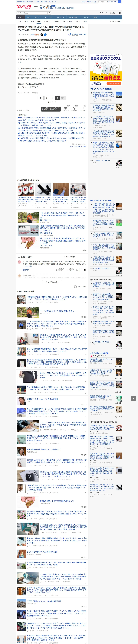The image size is (138, 644).
Task: Close the 賃貸経営リスクのクスリ ad
Action: (121, 55)
